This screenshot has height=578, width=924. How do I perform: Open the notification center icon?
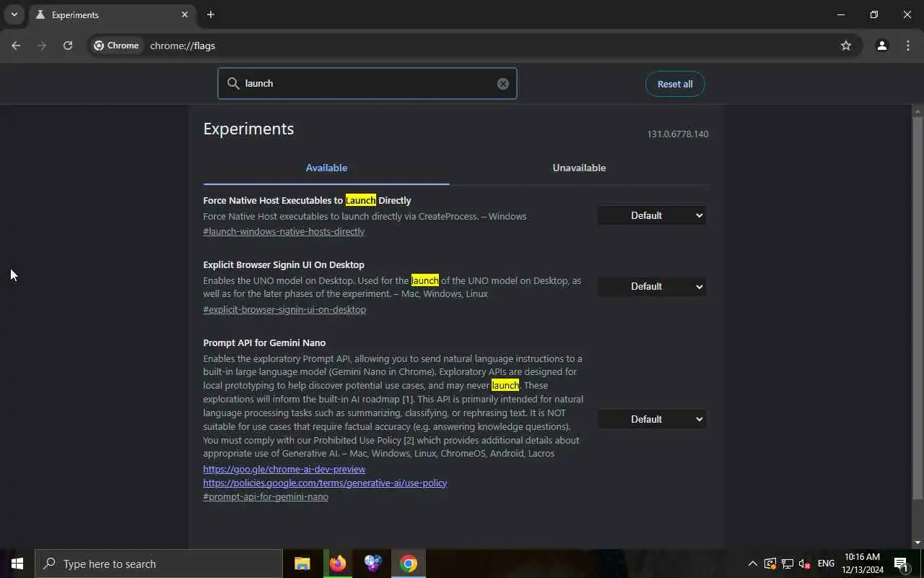pyautogui.click(x=901, y=564)
